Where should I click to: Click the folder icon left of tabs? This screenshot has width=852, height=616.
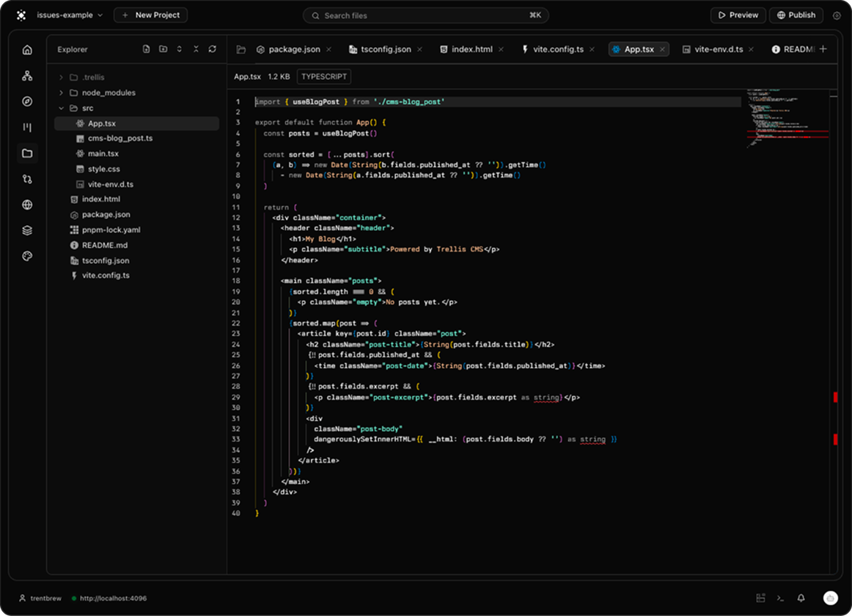pos(241,49)
